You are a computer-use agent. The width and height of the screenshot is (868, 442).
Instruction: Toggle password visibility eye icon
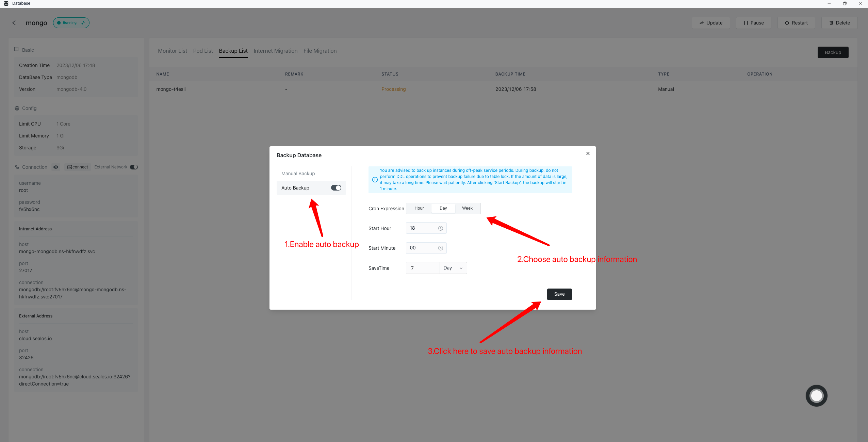click(56, 167)
